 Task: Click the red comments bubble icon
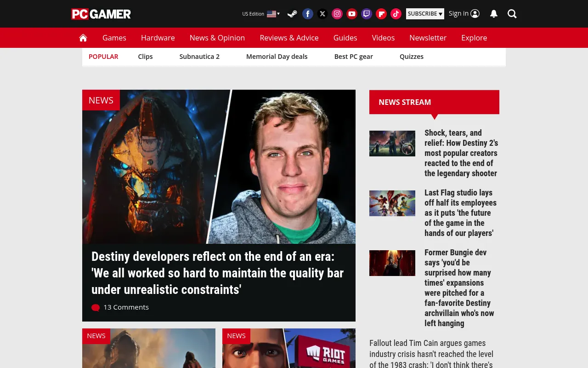pyautogui.click(x=96, y=307)
